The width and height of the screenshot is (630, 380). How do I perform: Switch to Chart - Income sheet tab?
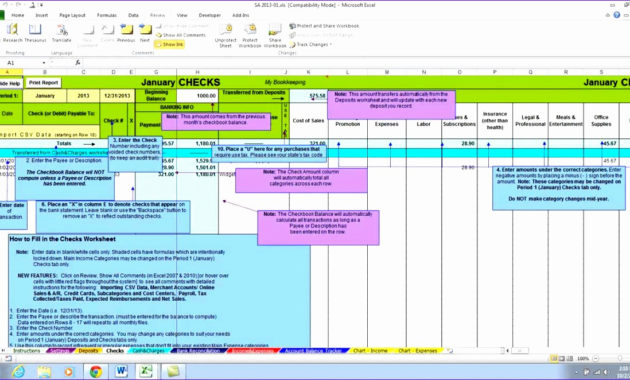[370, 351]
